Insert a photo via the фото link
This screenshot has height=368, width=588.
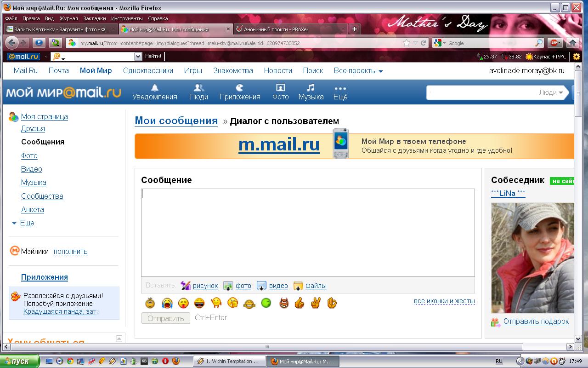tap(243, 286)
